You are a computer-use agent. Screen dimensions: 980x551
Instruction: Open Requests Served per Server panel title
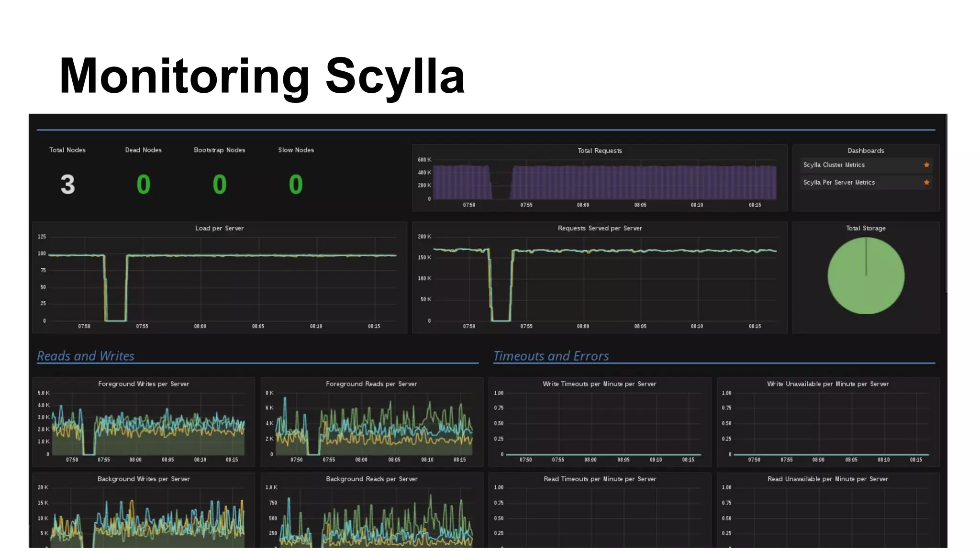pos(600,228)
